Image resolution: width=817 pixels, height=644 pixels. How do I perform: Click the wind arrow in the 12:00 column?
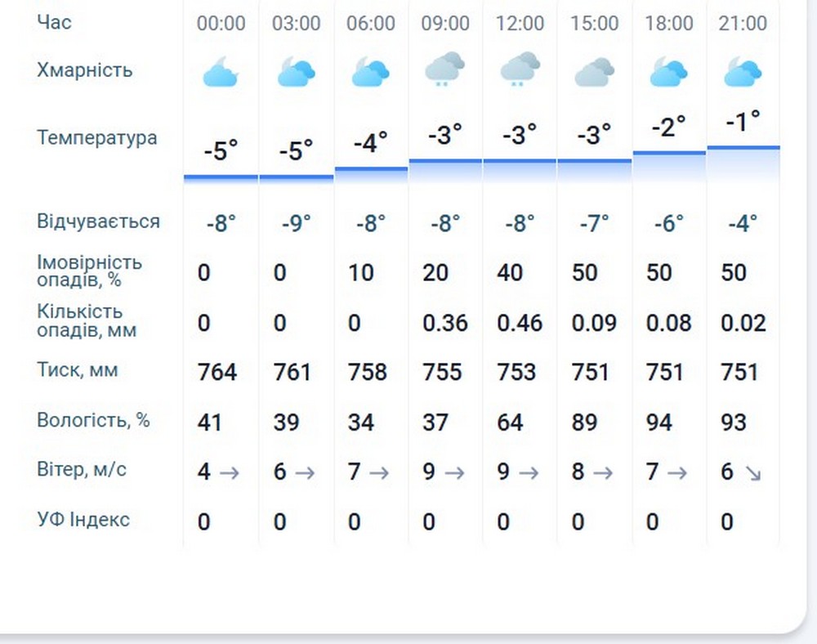pyautogui.click(x=529, y=472)
